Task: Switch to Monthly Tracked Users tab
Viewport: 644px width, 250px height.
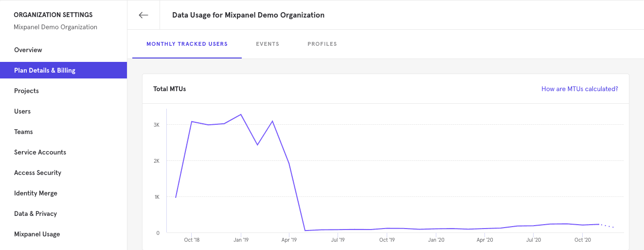Action: pyautogui.click(x=187, y=44)
